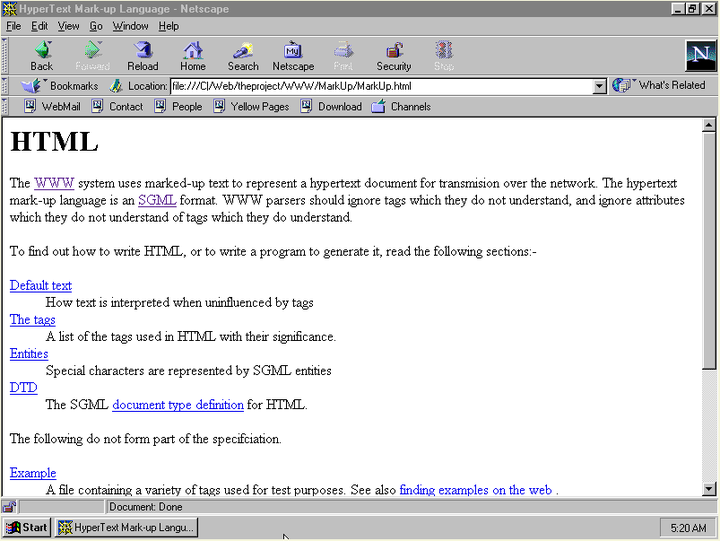Click in the Location URL field
This screenshot has width=720, height=541.
(382, 86)
